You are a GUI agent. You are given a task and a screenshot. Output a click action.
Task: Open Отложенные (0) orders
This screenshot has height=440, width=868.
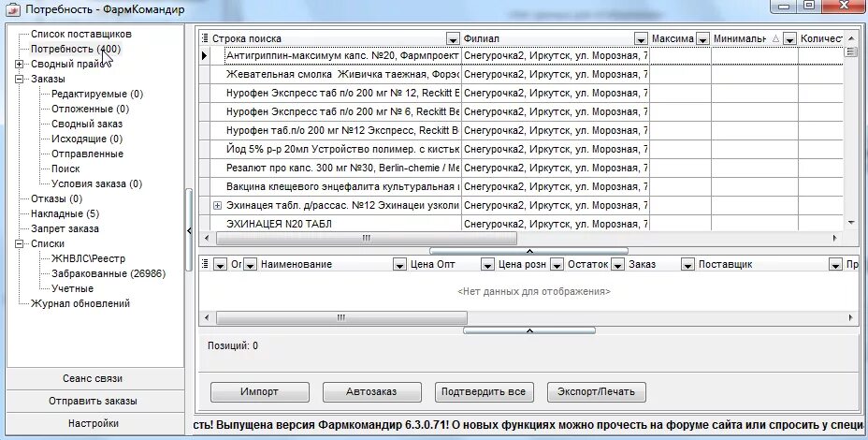(x=90, y=110)
